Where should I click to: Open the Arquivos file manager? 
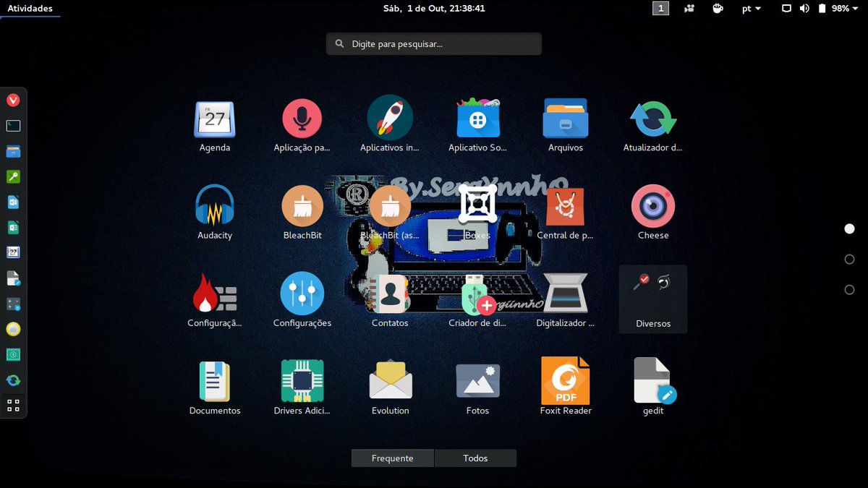point(566,119)
